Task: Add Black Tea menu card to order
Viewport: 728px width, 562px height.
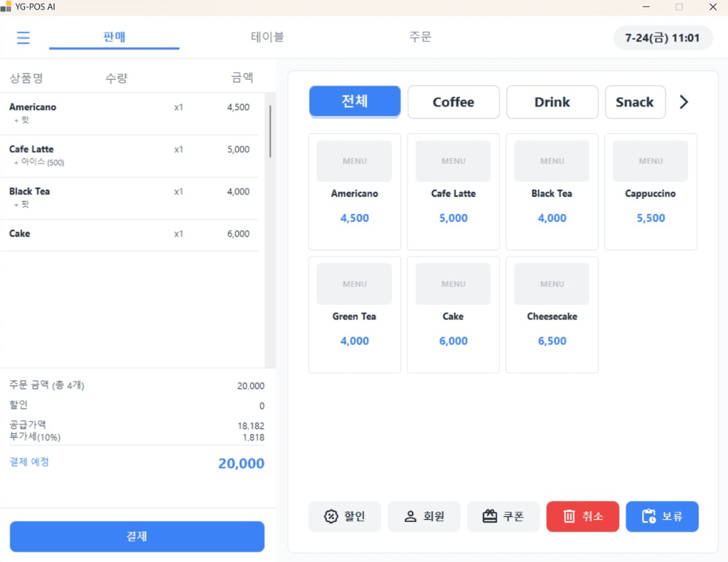Action: click(552, 192)
